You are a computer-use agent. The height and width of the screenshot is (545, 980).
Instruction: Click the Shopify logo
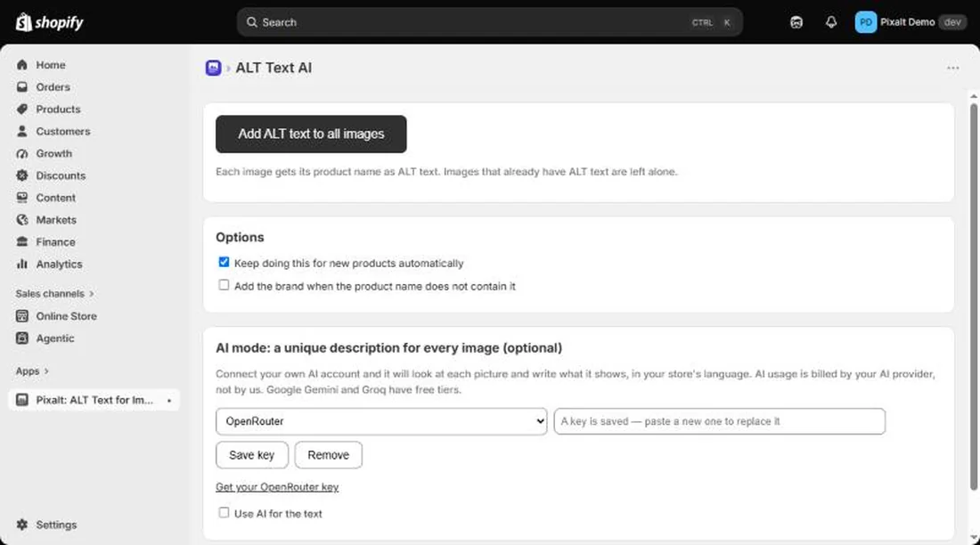(49, 22)
